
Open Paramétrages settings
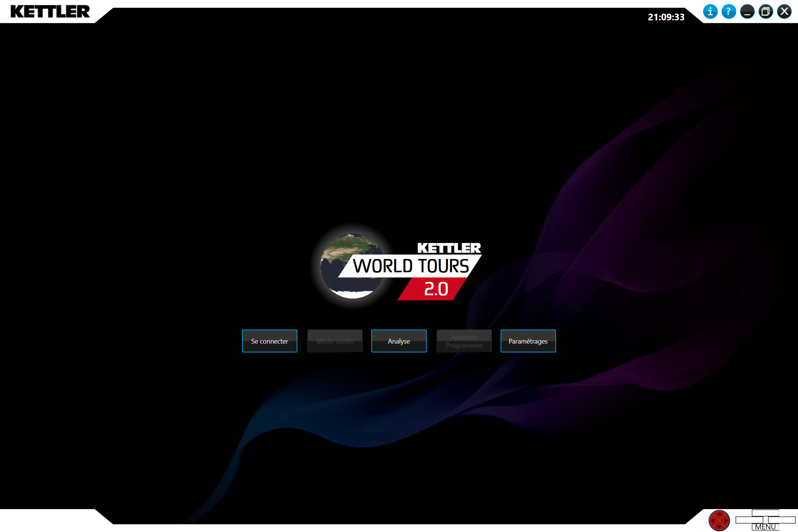click(x=528, y=341)
